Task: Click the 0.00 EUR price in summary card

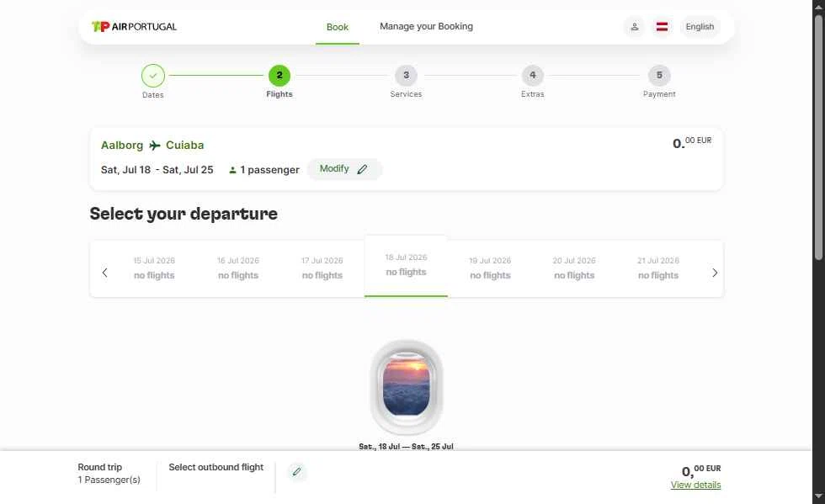Action: [x=692, y=142]
